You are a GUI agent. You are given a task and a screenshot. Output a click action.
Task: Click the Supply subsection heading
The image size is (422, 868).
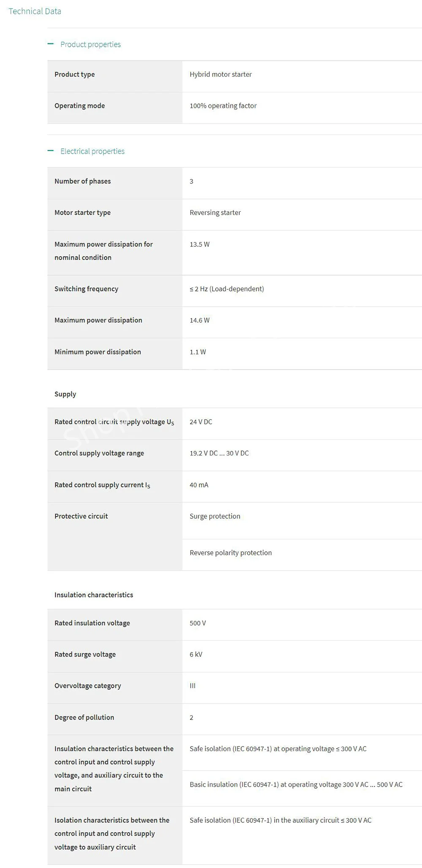[x=65, y=394]
